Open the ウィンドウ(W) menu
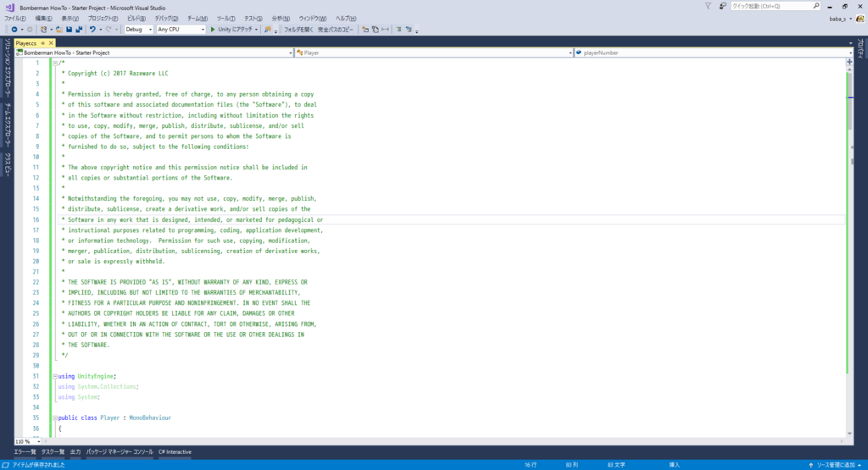The width and height of the screenshot is (868, 470). [x=312, y=19]
